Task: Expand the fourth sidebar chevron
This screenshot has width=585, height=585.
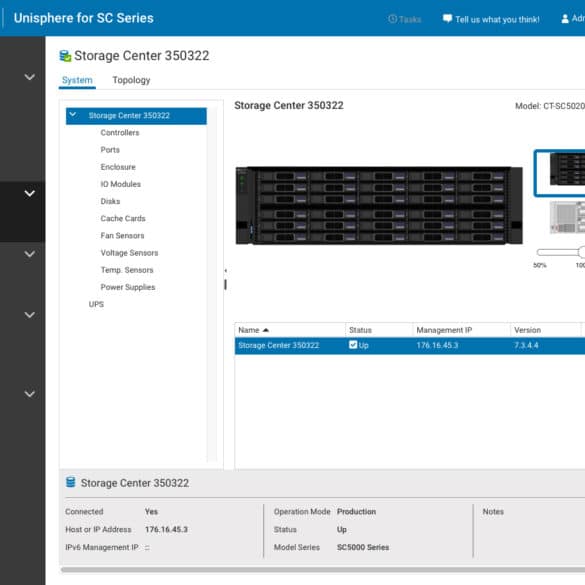Action: [x=29, y=315]
